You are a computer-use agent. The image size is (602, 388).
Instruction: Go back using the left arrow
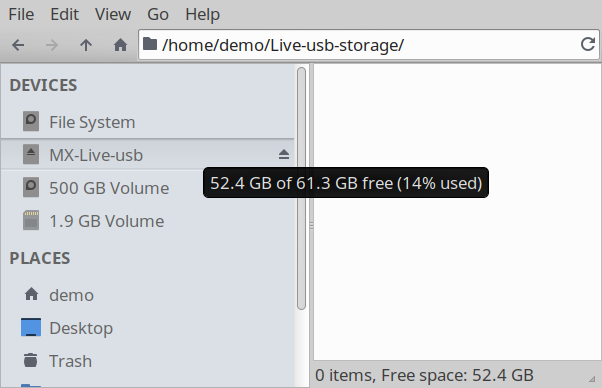point(18,45)
